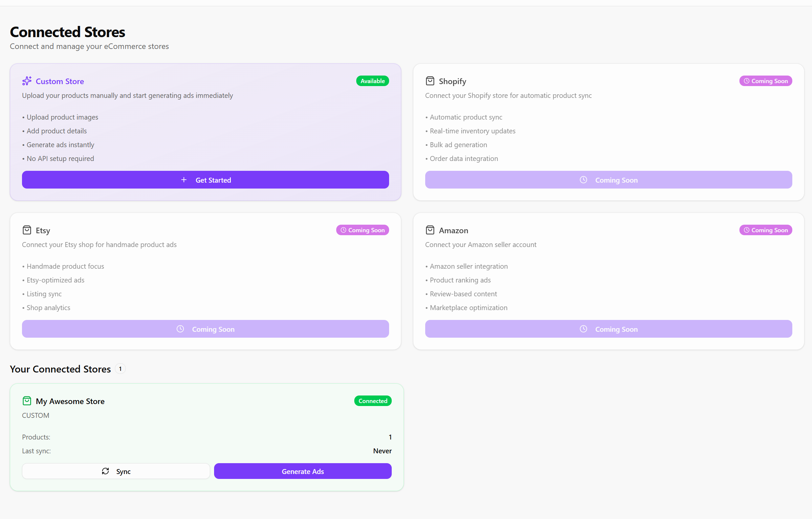This screenshot has width=812, height=519.
Task: Click the Etsy Coming Soon button
Action: 205,329
